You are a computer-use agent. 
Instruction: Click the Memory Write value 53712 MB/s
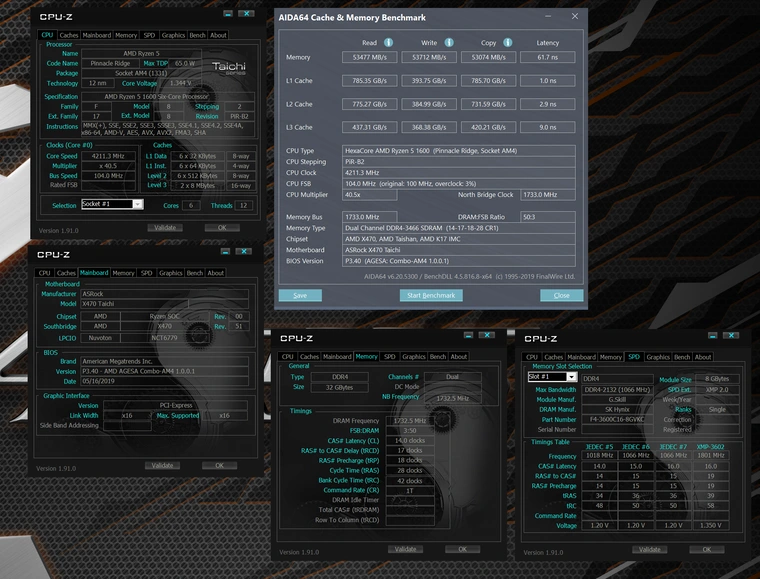pos(429,57)
